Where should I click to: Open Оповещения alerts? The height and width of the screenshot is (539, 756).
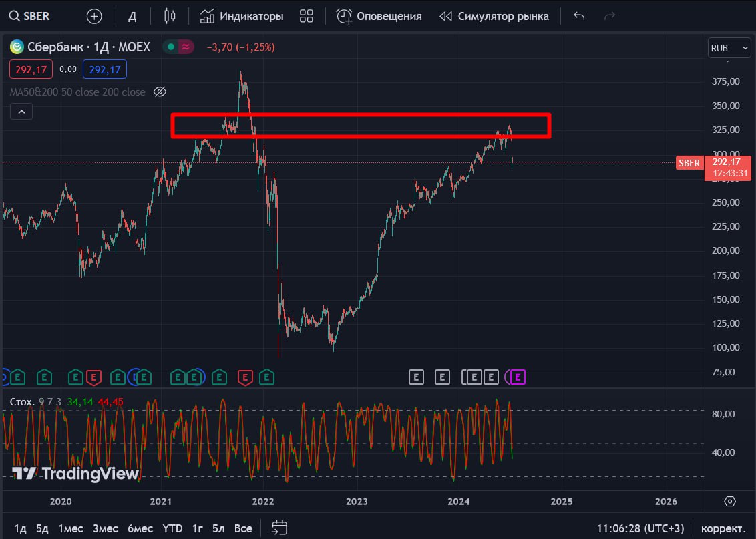coord(379,17)
